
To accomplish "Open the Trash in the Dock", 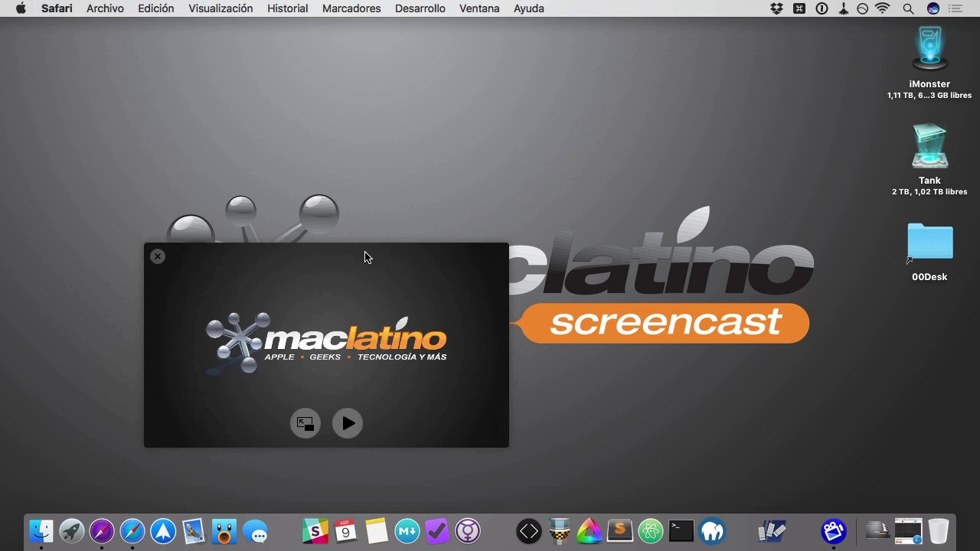I will tap(939, 530).
